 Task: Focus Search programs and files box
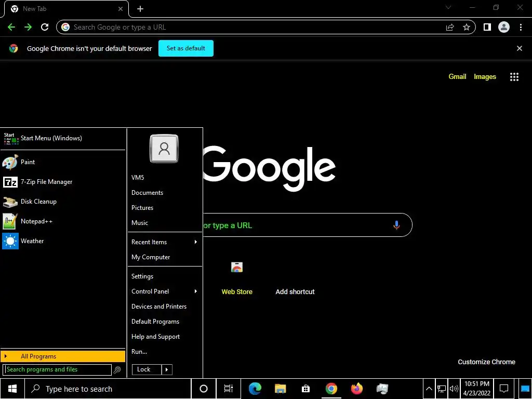(x=57, y=369)
